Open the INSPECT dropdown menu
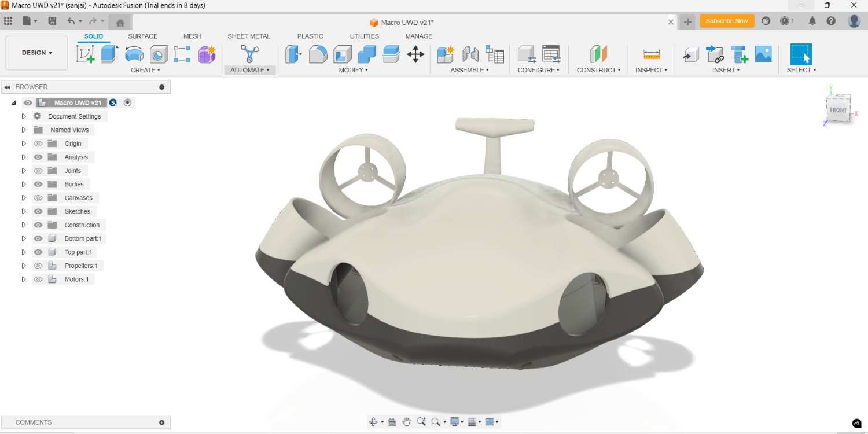Screen dimensions: 868x434 tap(652, 70)
